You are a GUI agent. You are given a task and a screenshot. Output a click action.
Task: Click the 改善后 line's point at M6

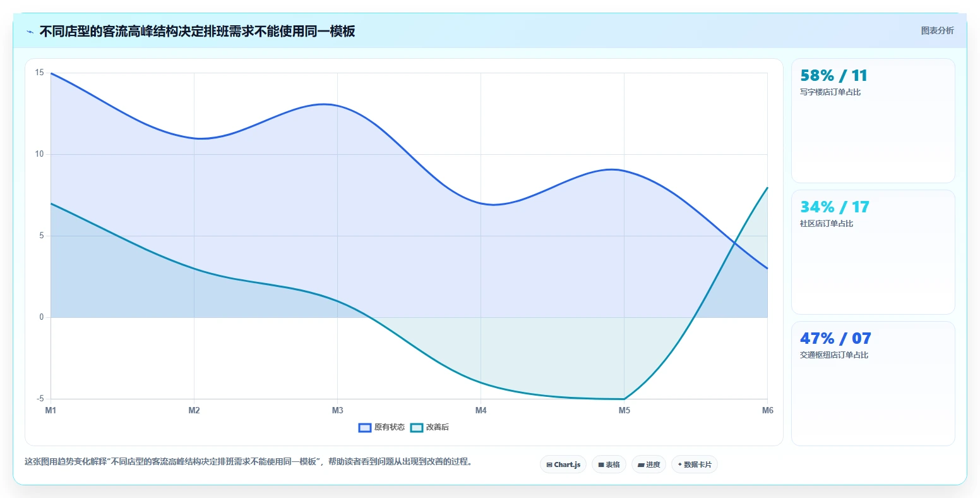point(768,187)
